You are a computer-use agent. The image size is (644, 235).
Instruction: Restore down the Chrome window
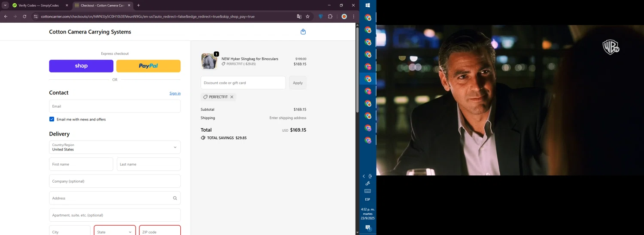[x=341, y=6]
